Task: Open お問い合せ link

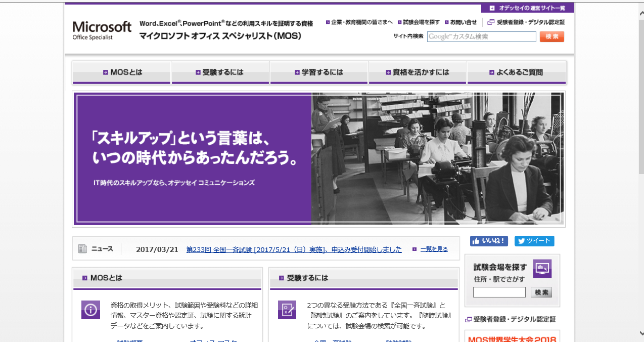Action: pyautogui.click(x=461, y=22)
